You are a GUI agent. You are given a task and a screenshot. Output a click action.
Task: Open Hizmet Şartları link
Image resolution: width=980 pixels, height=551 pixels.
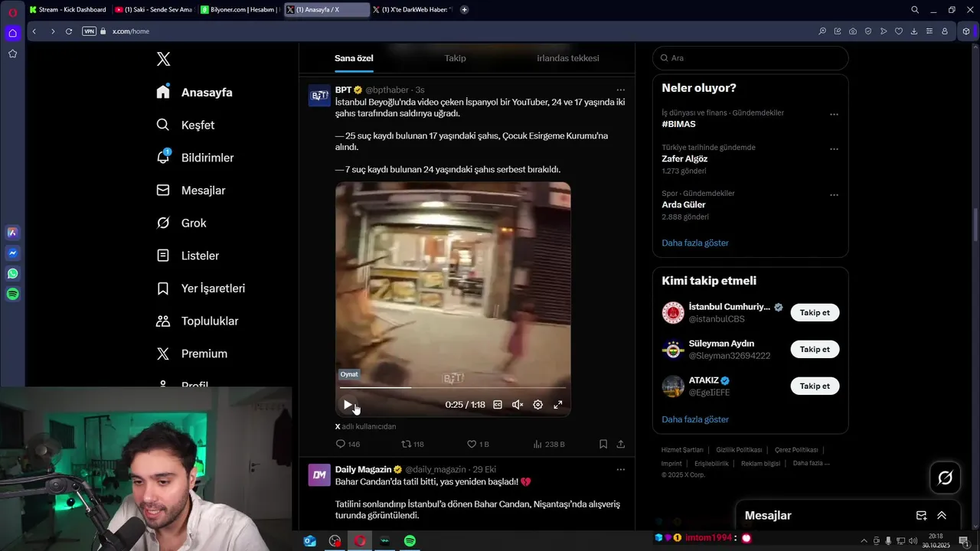tap(682, 450)
